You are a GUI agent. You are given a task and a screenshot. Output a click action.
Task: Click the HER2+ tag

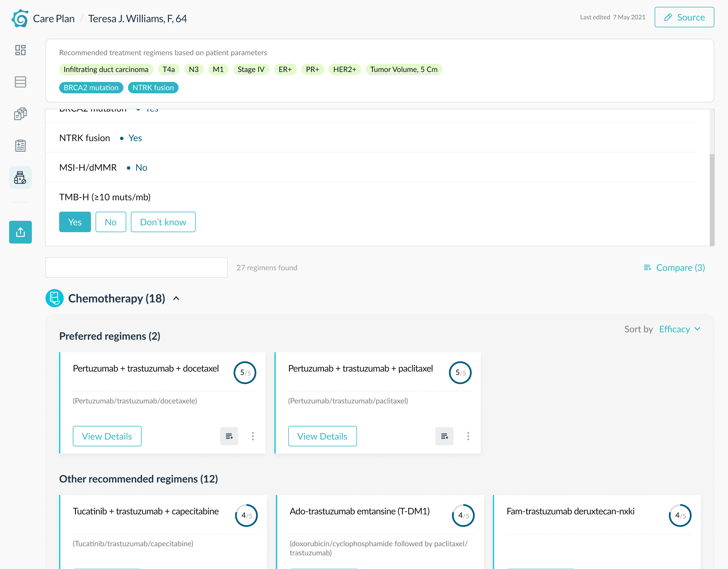pos(345,69)
